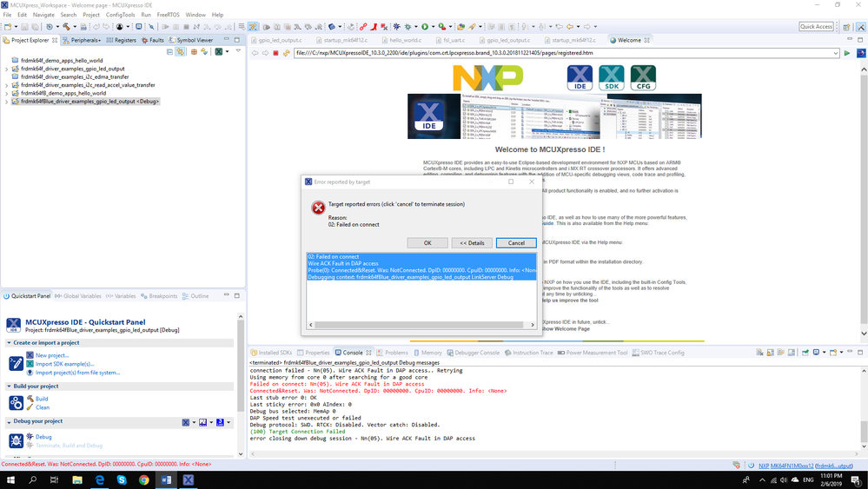Open Google Chrome from the taskbar
Viewport: 868px width, 489px height.
tap(144, 479)
